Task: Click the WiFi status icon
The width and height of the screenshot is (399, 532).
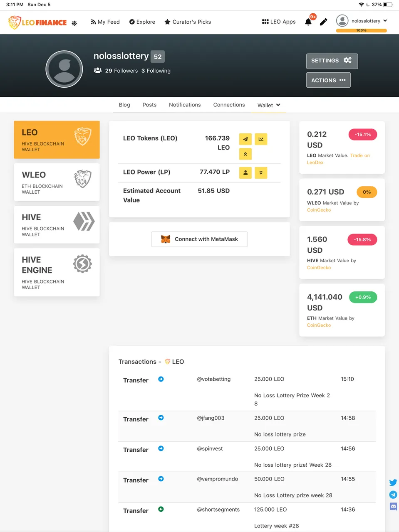Action: (x=361, y=5)
